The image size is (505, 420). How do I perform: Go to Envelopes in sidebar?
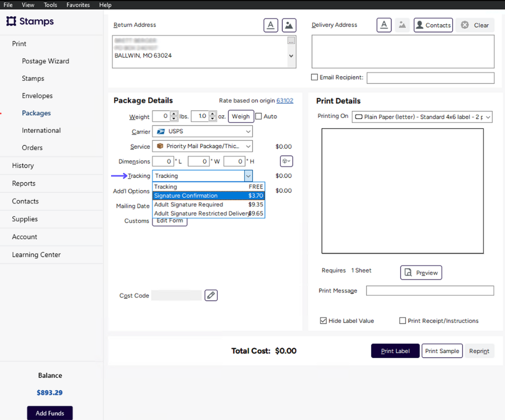coord(37,96)
